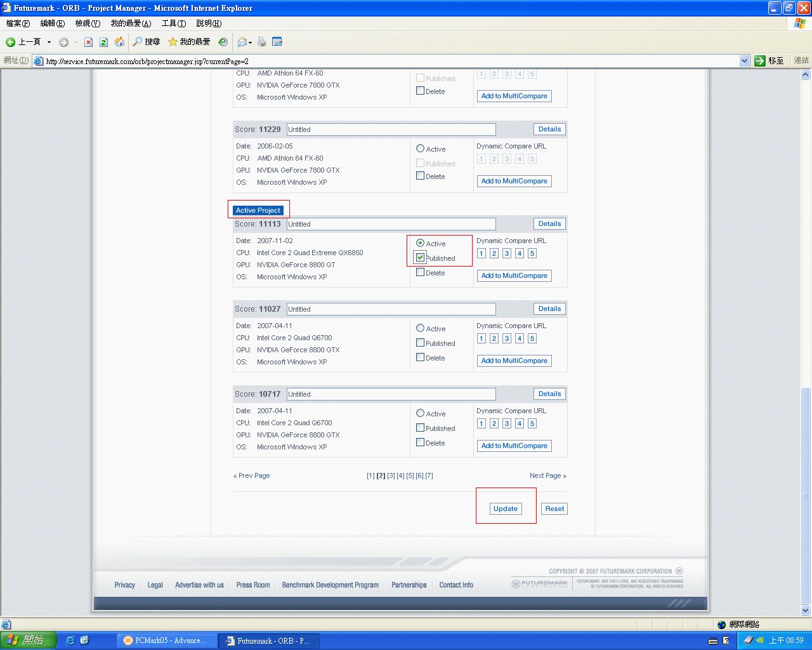Uncheck Published for score 11113 project
Screen dimensions: 812x650
coord(420,258)
